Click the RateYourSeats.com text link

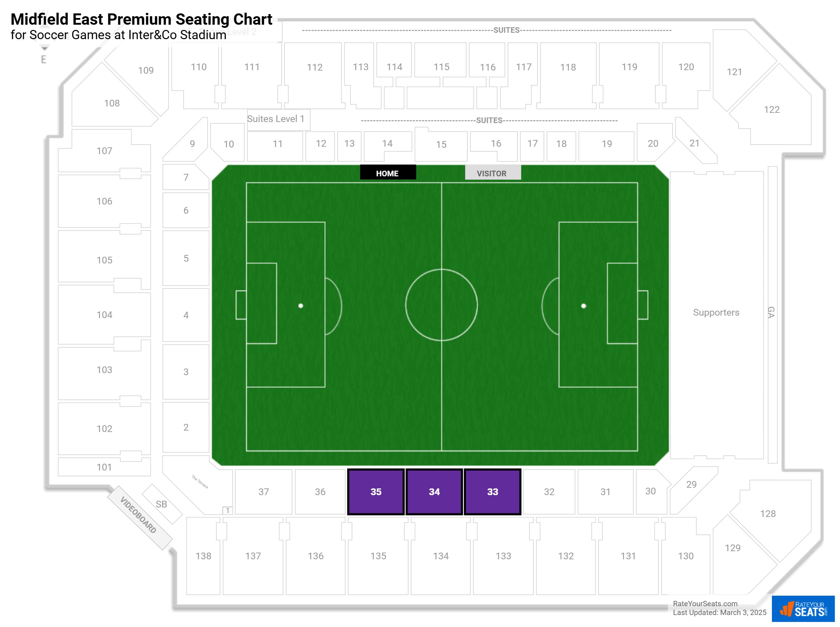tap(705, 603)
